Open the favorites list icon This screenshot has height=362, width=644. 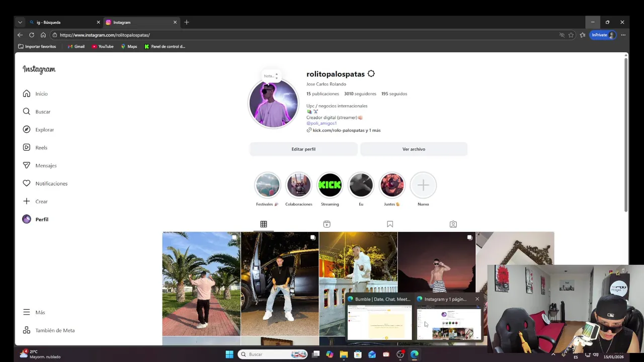coord(583,35)
